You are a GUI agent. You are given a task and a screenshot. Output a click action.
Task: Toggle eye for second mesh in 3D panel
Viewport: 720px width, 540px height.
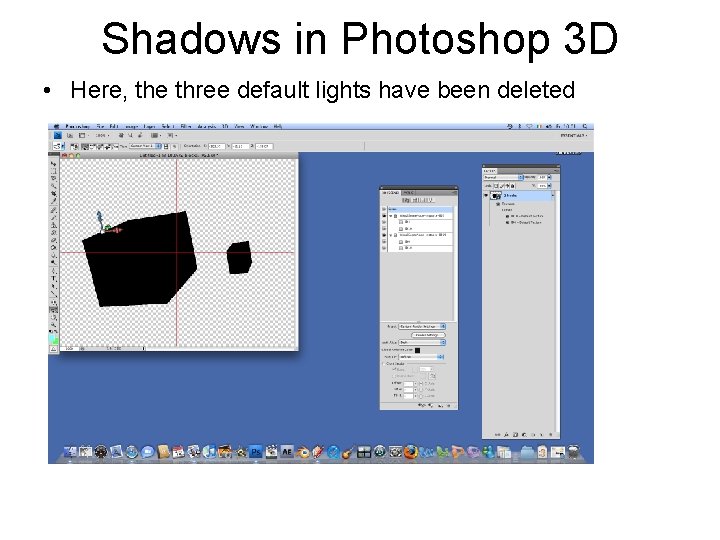coord(384,235)
